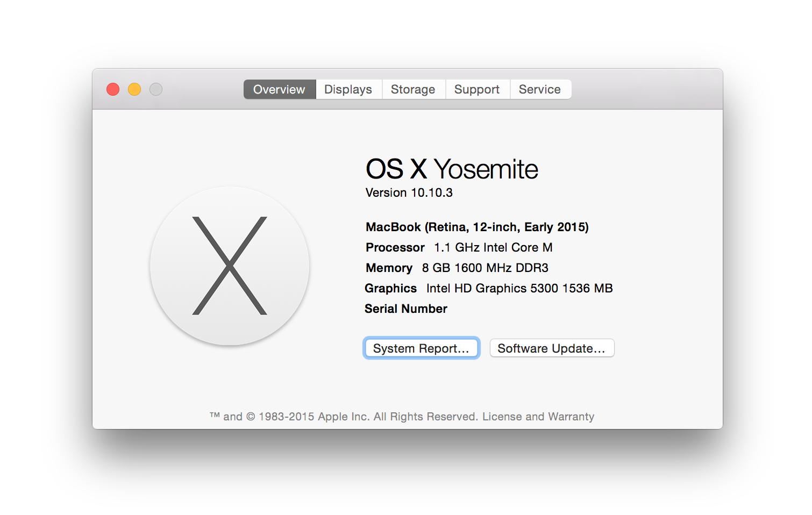Viewport: 812px width, 515px height.
Task: Open the License and Warranty link
Action: (x=538, y=417)
